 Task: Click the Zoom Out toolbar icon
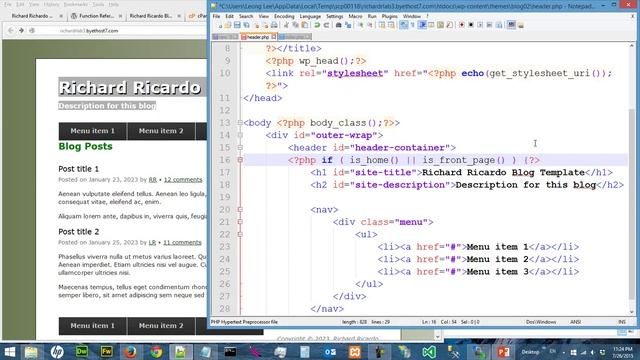pos(370,25)
